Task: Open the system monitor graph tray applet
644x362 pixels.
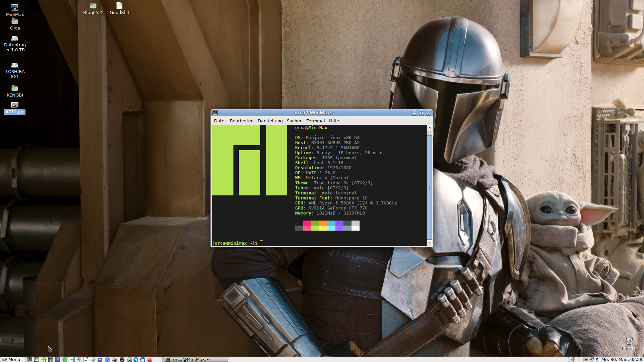Action: 585,359
